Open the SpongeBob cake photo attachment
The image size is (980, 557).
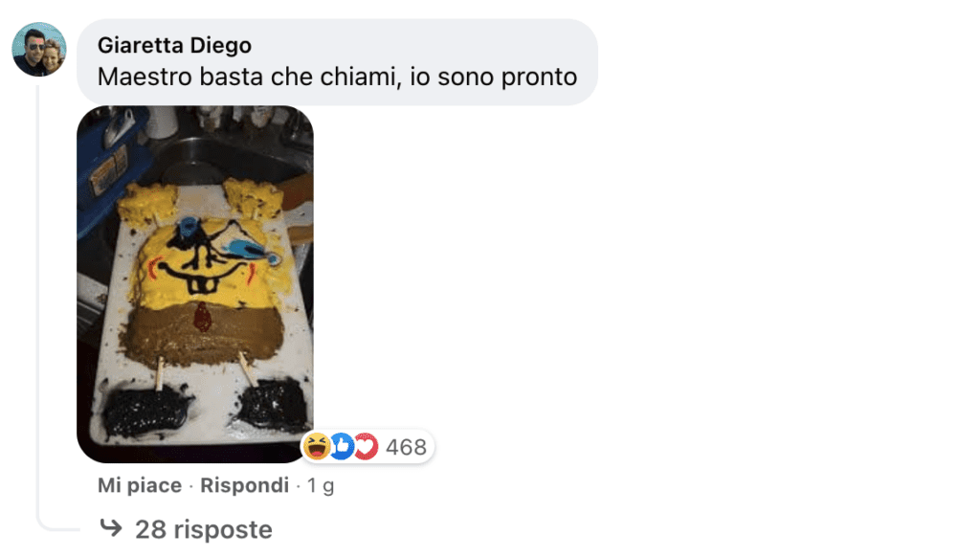pyautogui.click(x=195, y=284)
